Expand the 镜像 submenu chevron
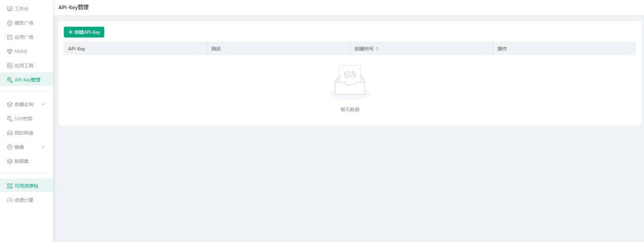The image size is (644, 242). pos(43,147)
